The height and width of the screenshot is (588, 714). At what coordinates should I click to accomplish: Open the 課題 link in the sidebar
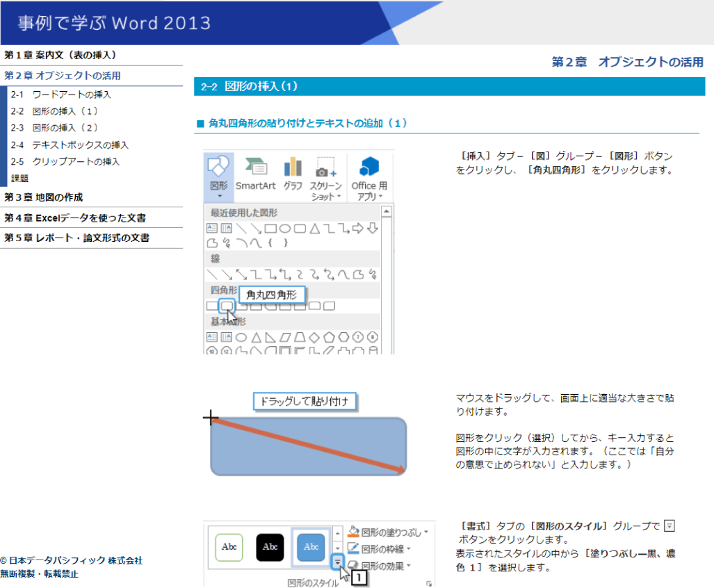pos(20,179)
